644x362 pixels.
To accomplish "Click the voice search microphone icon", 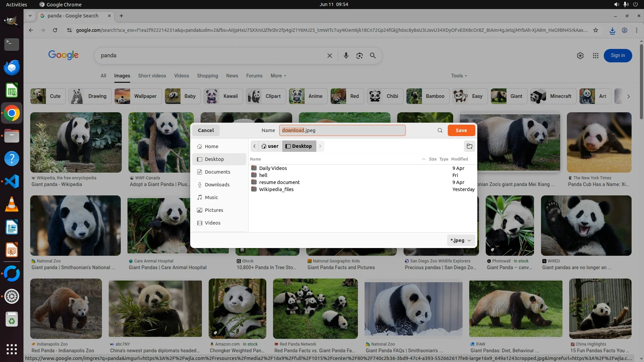I will tap(346, 56).
